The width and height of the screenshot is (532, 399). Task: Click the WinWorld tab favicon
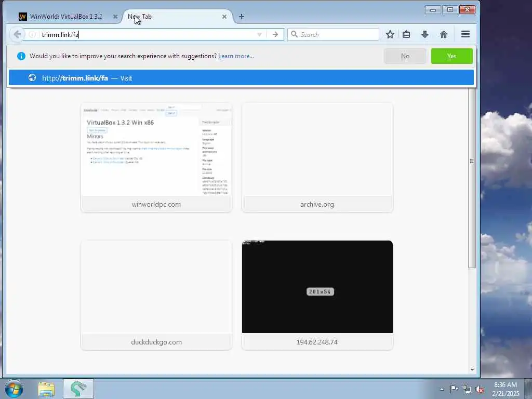tap(23, 16)
